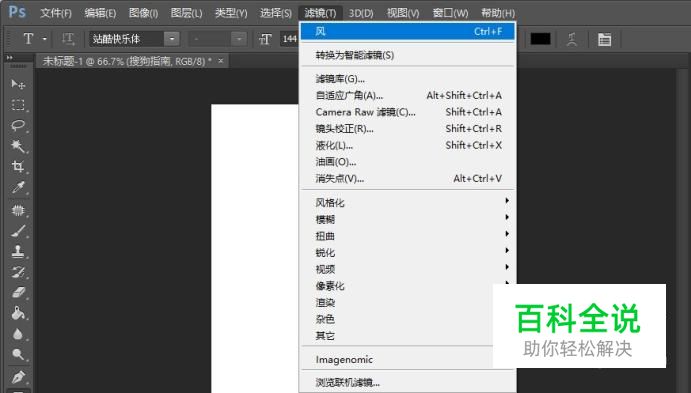Click the Photoshop Ps logo
Screen dimensions: 691x393
pos(17,12)
